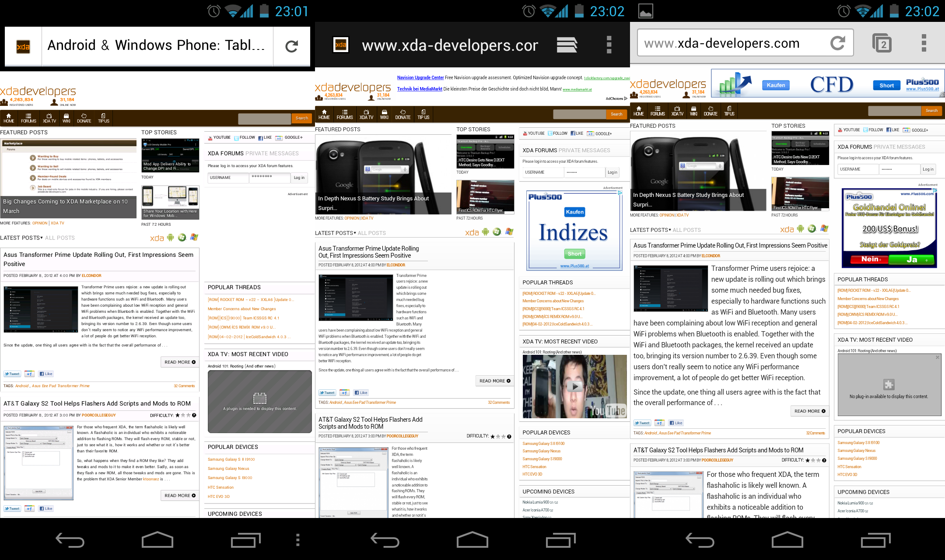The height and width of the screenshot is (560, 945).
Task: Open Navision Upgrade Center ad link, middle screenshot
Action: tap(420, 77)
